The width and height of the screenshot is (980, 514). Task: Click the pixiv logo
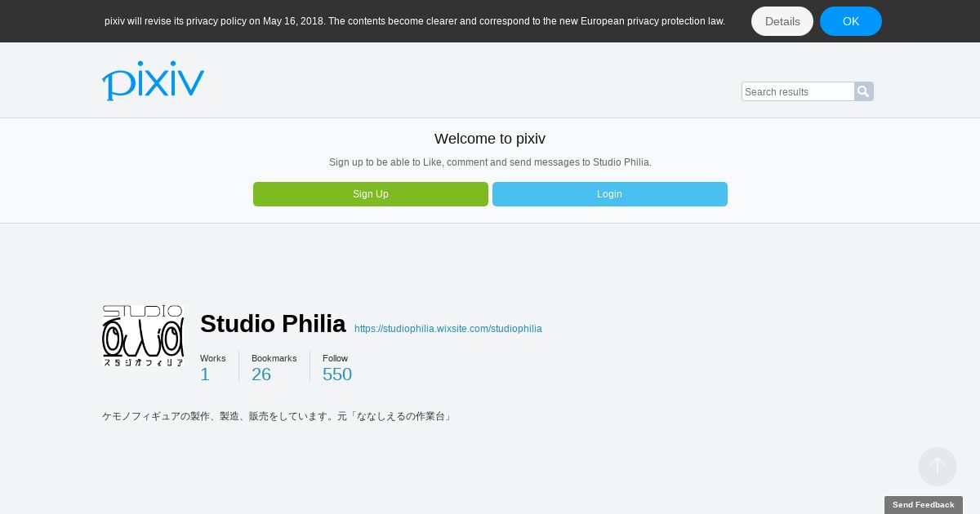pyautogui.click(x=153, y=81)
